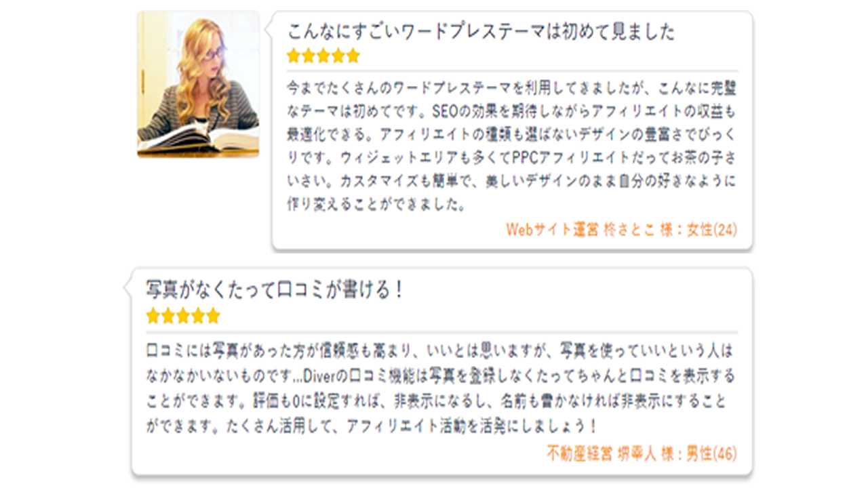The width and height of the screenshot is (868, 488).
Task: Click the top review body text paragraph
Action: click(x=512, y=146)
